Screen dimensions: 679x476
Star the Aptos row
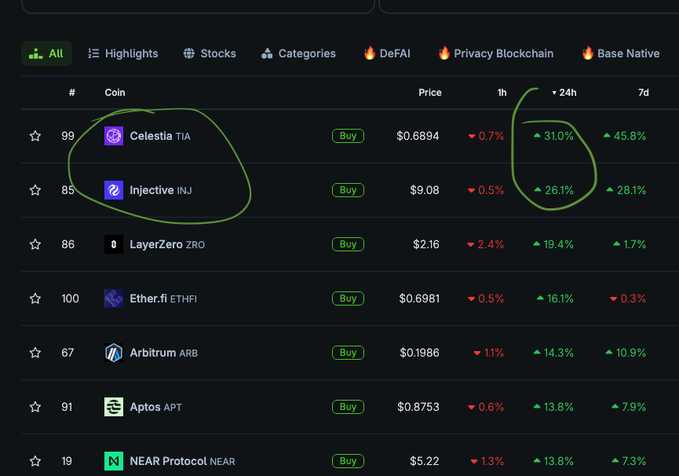pyautogui.click(x=35, y=407)
